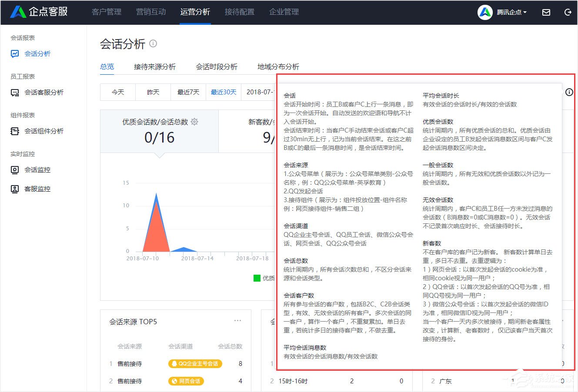578x392 pixels.
Task: Click the info icon beside 会话分析 title
Action: click(x=153, y=43)
